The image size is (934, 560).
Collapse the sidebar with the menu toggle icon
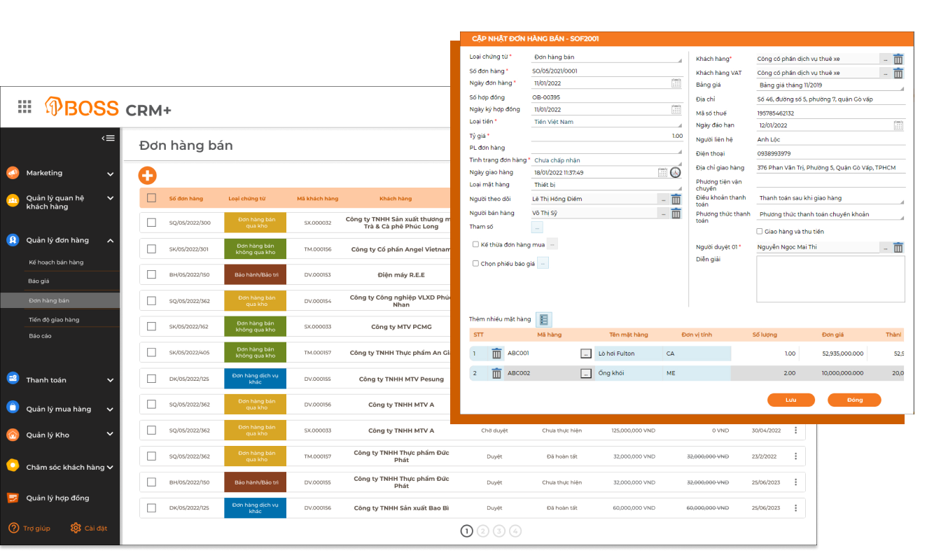[x=108, y=138]
